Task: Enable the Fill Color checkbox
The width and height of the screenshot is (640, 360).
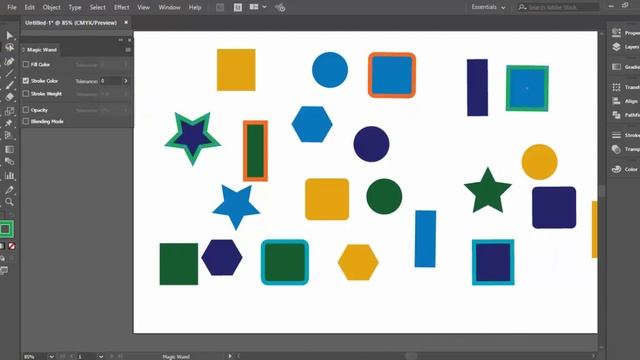Action: [x=26, y=64]
